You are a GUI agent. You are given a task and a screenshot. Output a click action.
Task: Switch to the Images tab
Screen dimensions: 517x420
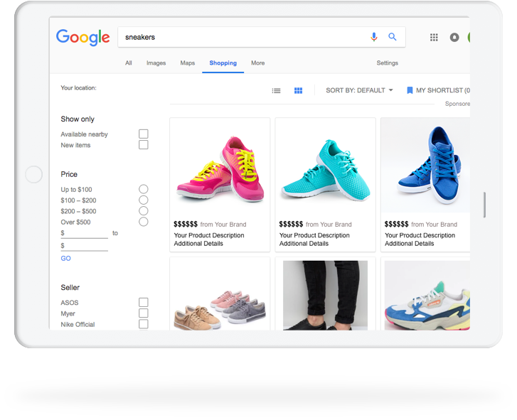(156, 63)
